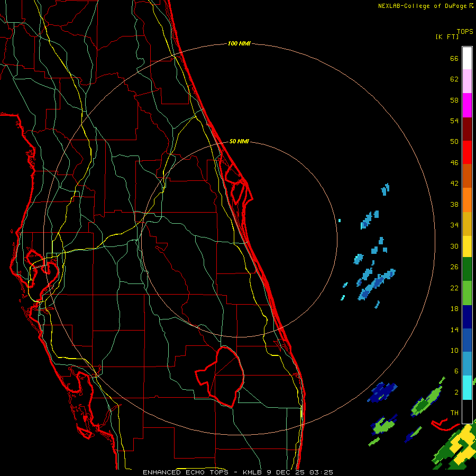The height and width of the screenshot is (476, 476).
Task: Click the legend value 30
Action: point(454,246)
